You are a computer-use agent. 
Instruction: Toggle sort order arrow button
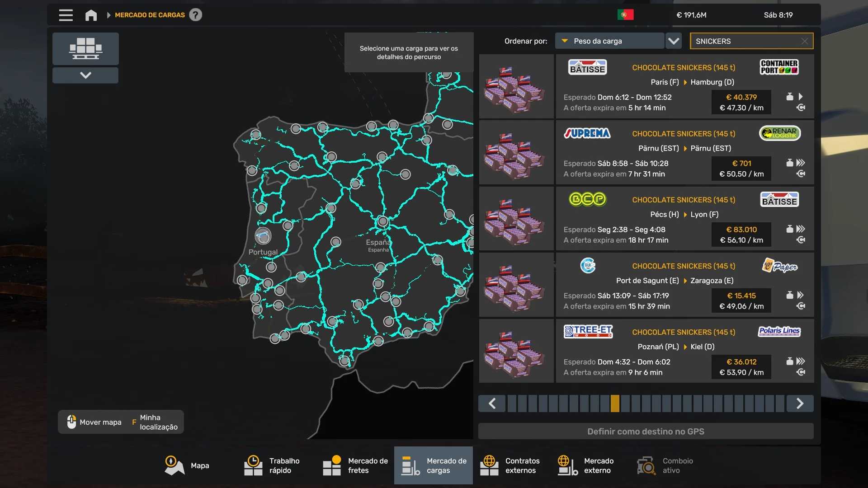[x=674, y=41]
